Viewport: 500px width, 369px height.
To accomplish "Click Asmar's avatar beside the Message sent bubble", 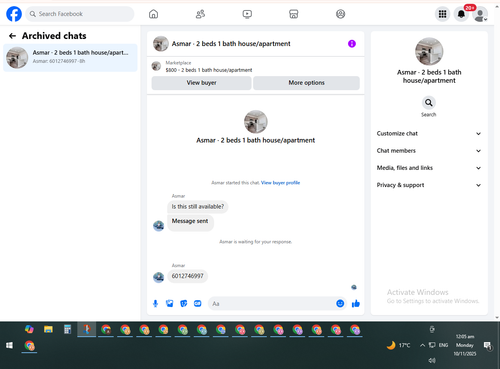I will pos(158,226).
